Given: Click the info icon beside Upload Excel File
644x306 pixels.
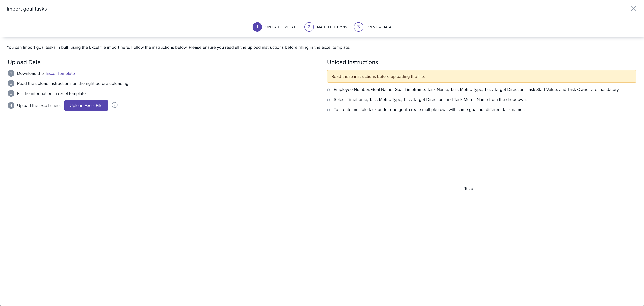Looking at the screenshot, I should (x=115, y=105).
